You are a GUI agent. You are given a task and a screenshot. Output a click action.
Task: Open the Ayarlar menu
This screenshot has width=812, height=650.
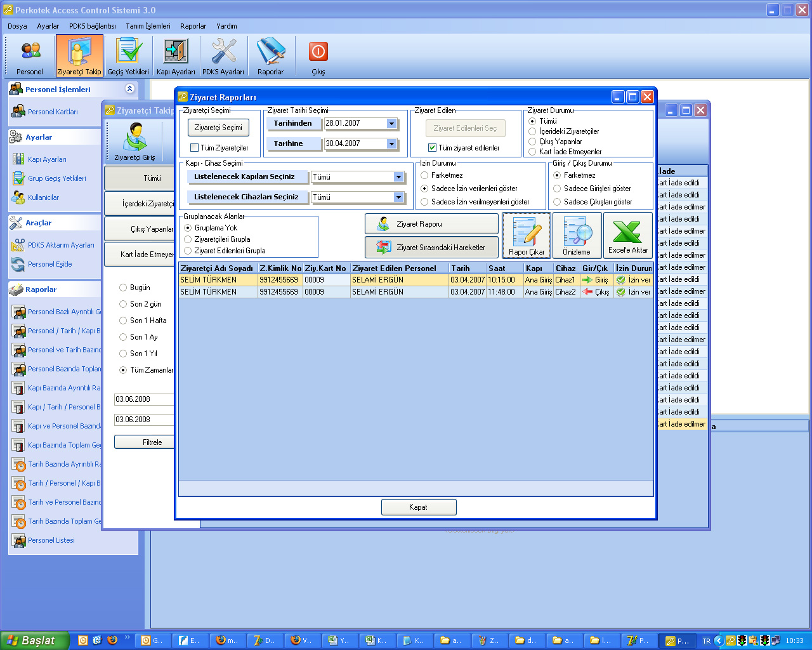coord(48,26)
